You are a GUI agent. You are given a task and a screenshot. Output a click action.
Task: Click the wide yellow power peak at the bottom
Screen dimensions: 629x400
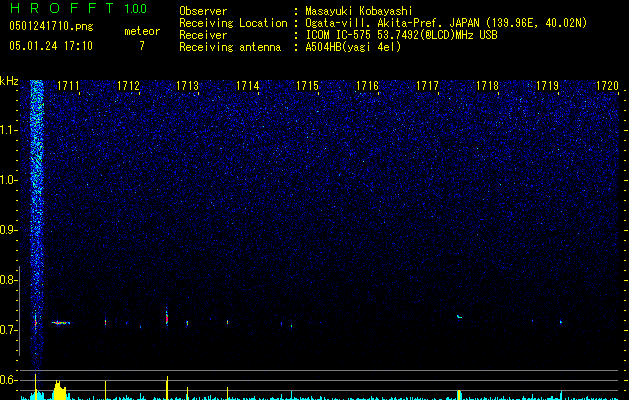point(59,390)
